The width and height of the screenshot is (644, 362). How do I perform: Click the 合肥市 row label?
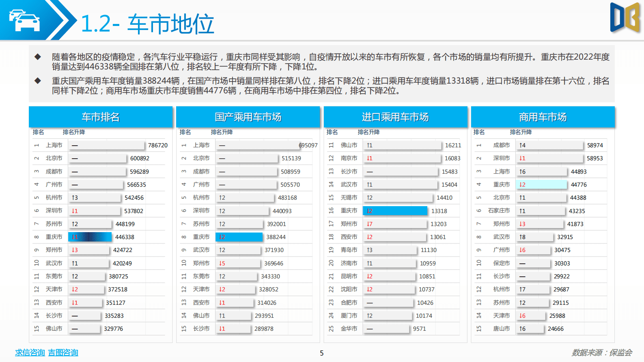coord(349,303)
